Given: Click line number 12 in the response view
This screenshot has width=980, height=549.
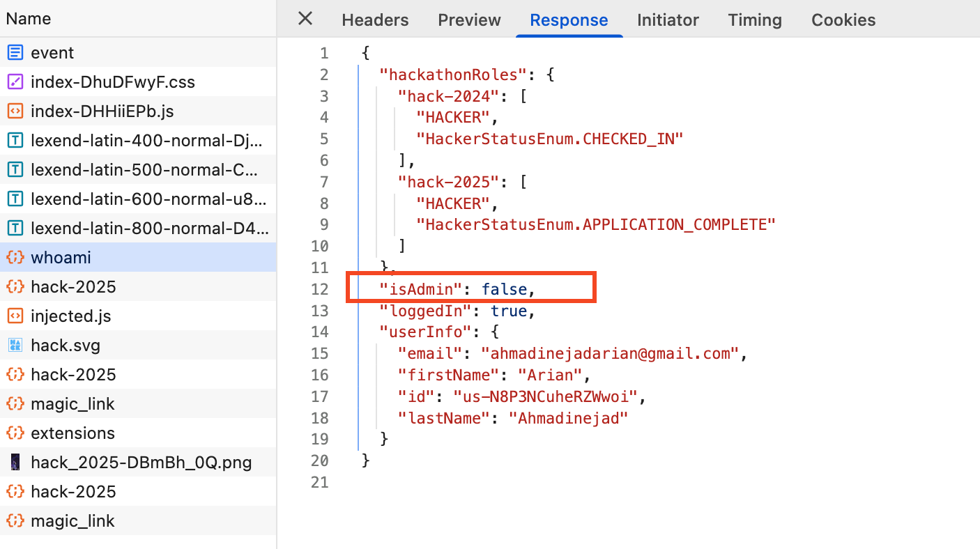Looking at the screenshot, I should pos(319,289).
